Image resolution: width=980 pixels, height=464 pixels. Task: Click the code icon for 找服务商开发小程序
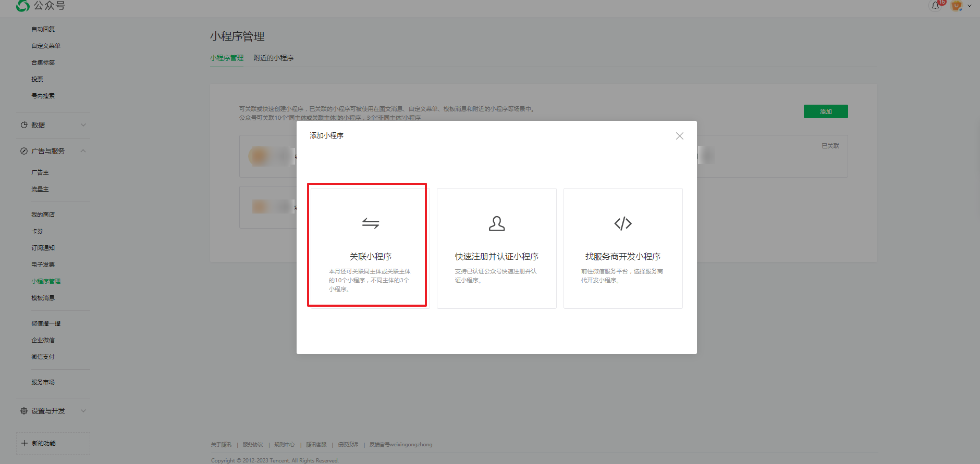[x=623, y=223]
